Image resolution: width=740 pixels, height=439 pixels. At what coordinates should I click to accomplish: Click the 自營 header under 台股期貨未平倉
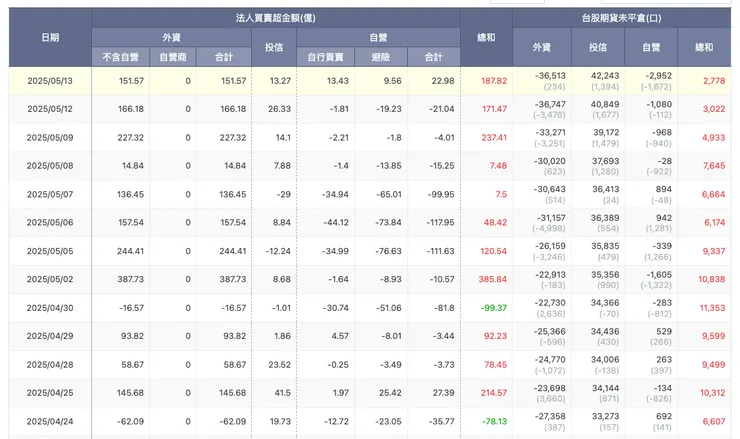tap(651, 47)
